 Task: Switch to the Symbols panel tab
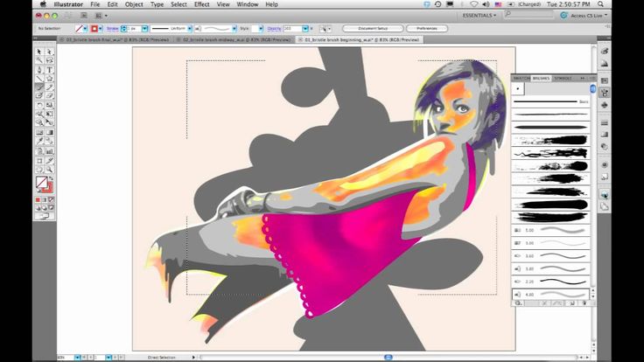pyautogui.click(x=563, y=78)
